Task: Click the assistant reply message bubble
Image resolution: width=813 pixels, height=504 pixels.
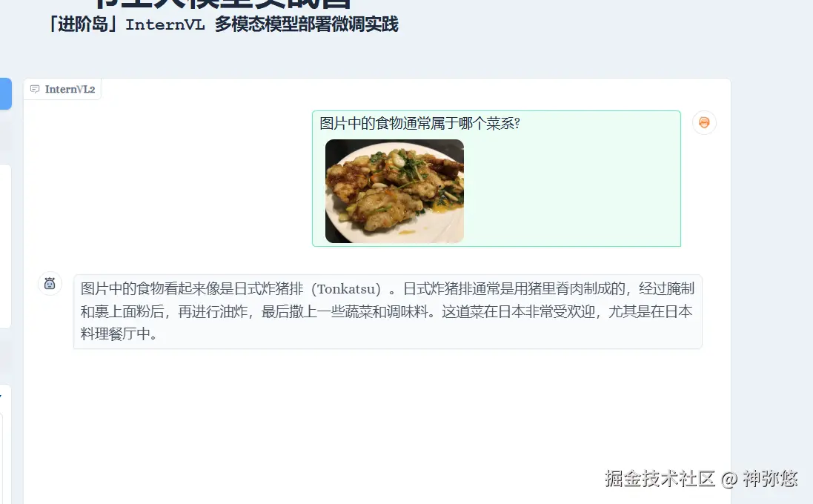Action: (388, 311)
